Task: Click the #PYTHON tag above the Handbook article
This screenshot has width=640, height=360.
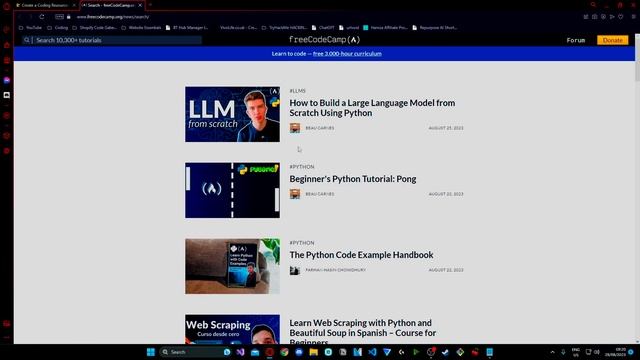Action: [302, 242]
